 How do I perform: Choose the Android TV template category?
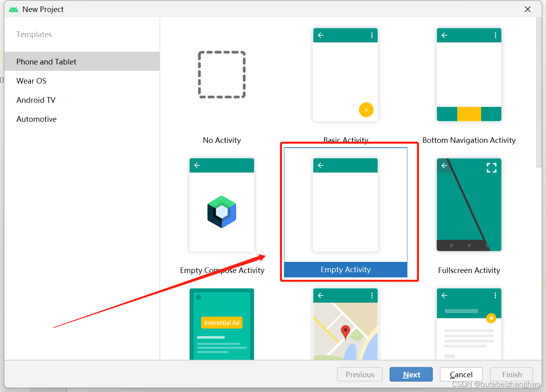point(82,100)
